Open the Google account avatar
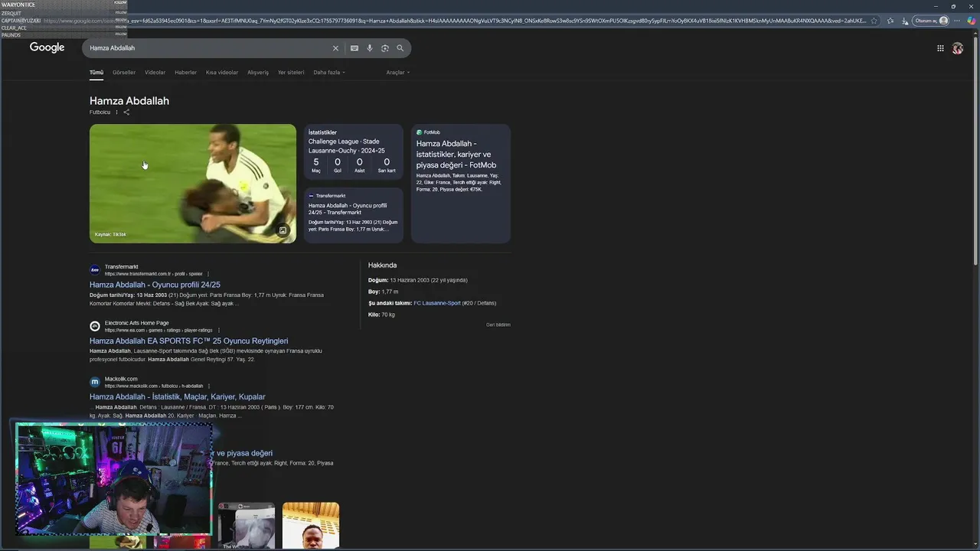Screen dimensions: 980x551 pos(958,48)
